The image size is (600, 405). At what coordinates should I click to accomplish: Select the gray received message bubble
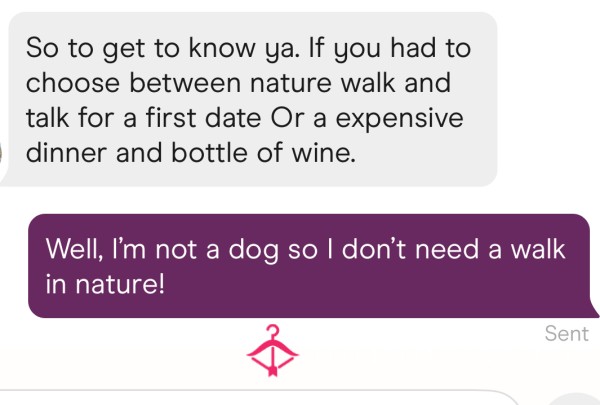[249, 99]
